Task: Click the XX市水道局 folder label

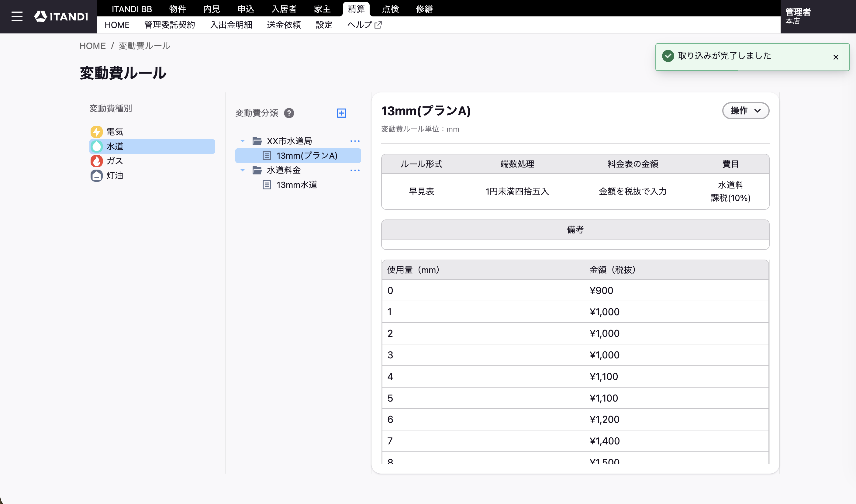Action: coord(289,141)
